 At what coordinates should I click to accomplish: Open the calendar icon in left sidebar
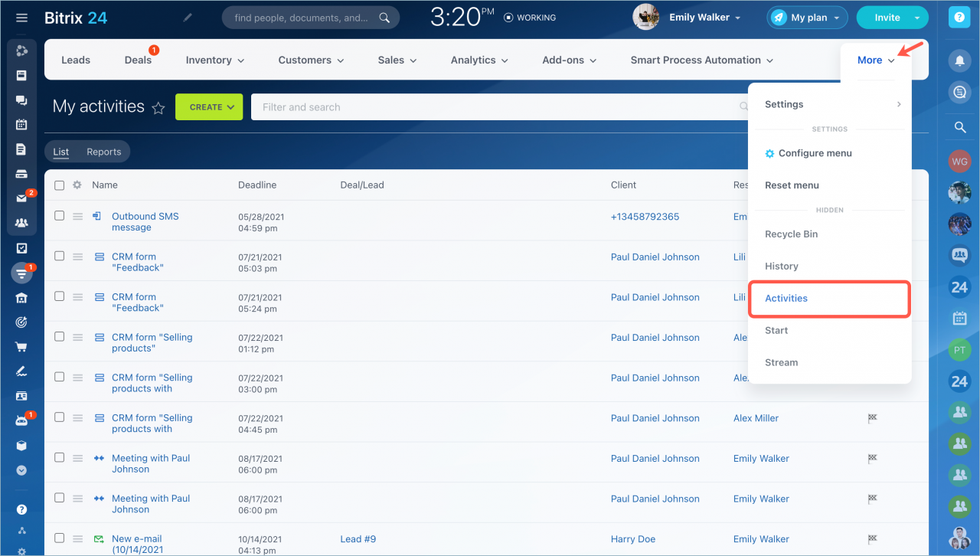(x=21, y=125)
